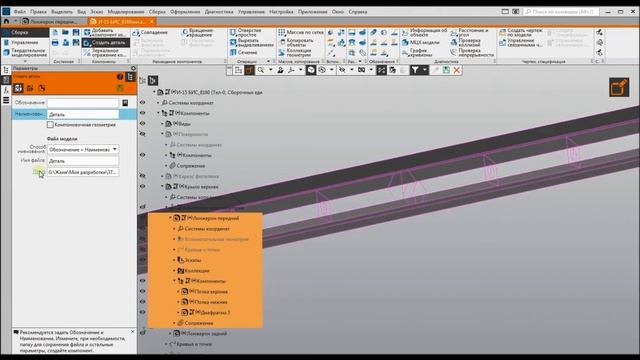Click the Имя файла input field
The width and height of the screenshot is (640, 360).
[x=83, y=161]
